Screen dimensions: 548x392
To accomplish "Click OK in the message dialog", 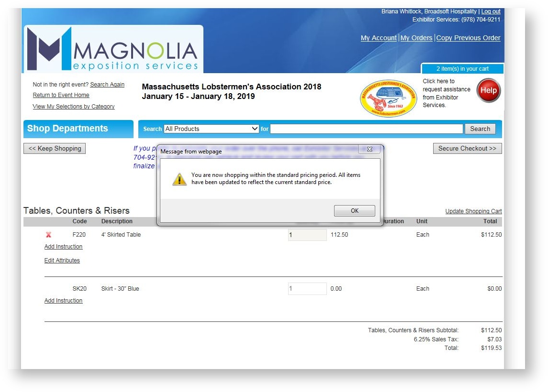I will (x=354, y=211).
